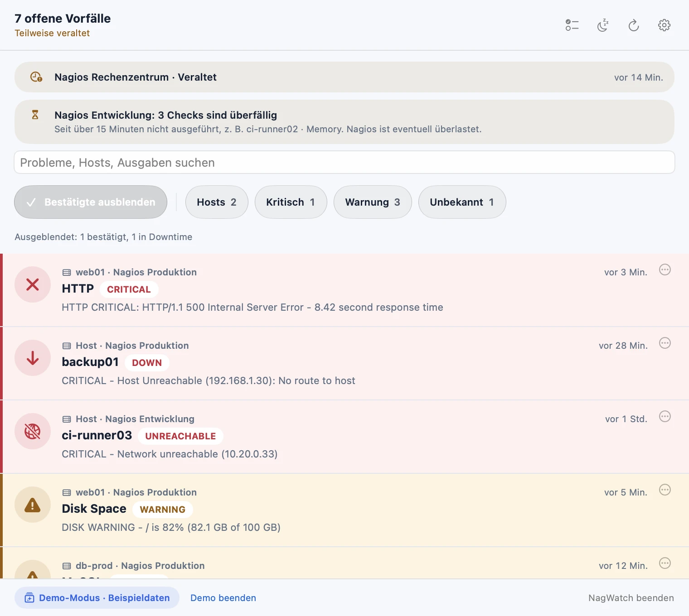Click the 'HTTP' service name
The width and height of the screenshot is (689, 616).
(78, 289)
